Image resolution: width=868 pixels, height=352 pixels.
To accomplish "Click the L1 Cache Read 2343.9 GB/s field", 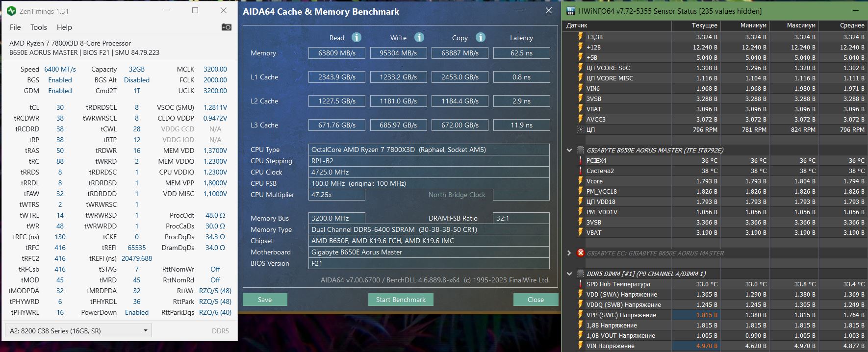I will 337,77.
